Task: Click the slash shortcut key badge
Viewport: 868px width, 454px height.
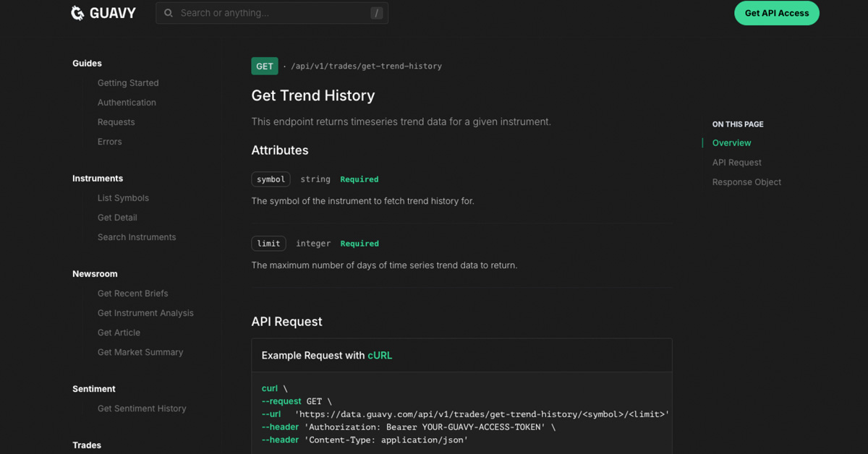Action: pos(376,13)
